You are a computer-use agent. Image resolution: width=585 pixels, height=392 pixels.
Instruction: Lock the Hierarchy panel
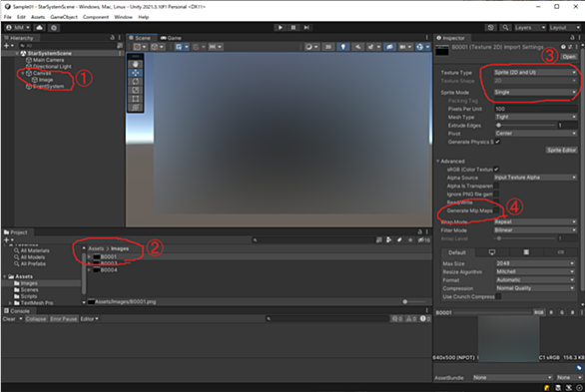pyautogui.click(x=112, y=38)
